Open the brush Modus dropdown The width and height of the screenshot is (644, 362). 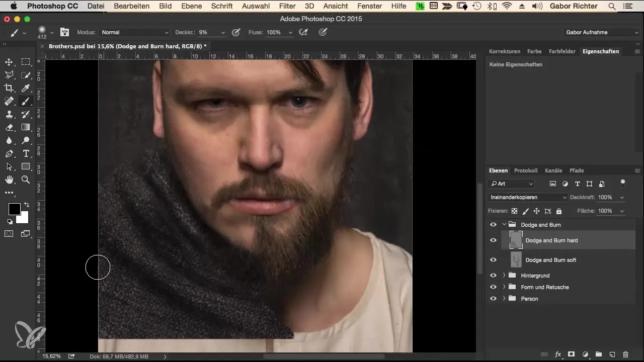(135, 32)
